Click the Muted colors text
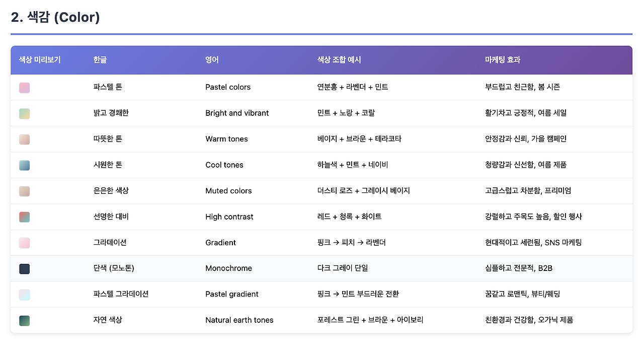Image resolution: width=644 pixels, height=349 pixels. pyautogui.click(x=228, y=191)
